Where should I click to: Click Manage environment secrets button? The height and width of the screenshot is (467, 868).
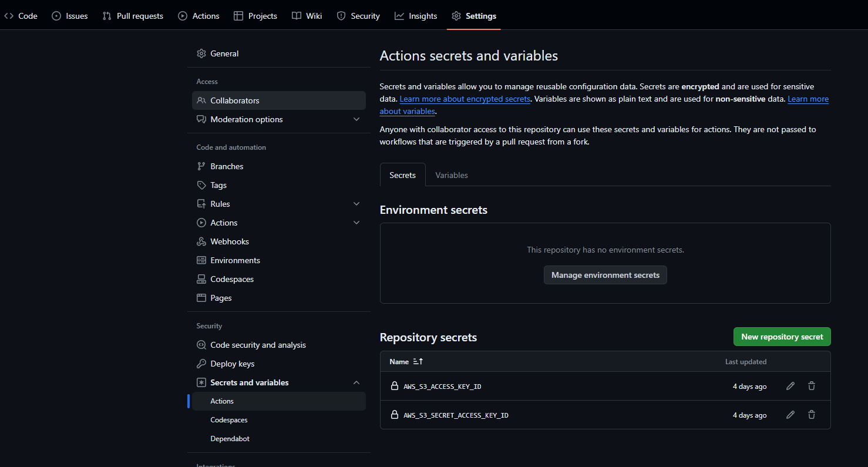coord(605,275)
